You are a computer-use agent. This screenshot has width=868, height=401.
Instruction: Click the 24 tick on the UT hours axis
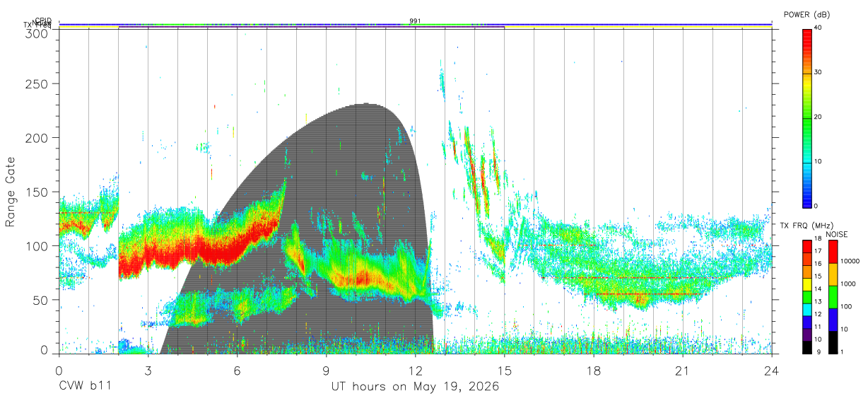pyautogui.click(x=772, y=370)
